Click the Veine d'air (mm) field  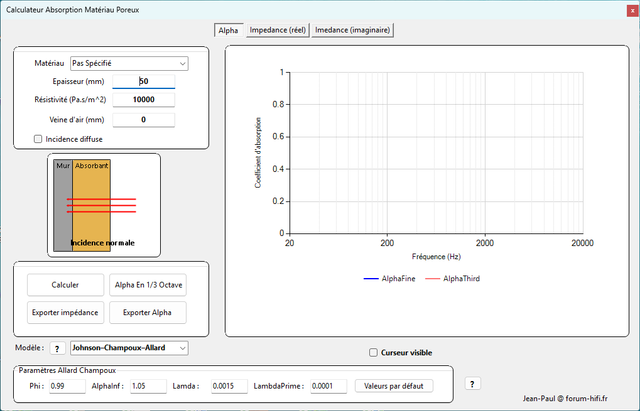pos(144,120)
